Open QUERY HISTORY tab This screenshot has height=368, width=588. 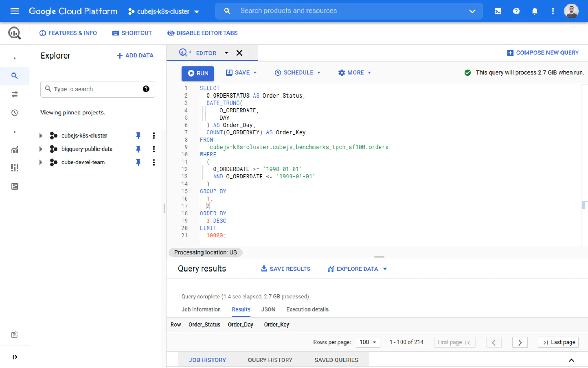270,360
